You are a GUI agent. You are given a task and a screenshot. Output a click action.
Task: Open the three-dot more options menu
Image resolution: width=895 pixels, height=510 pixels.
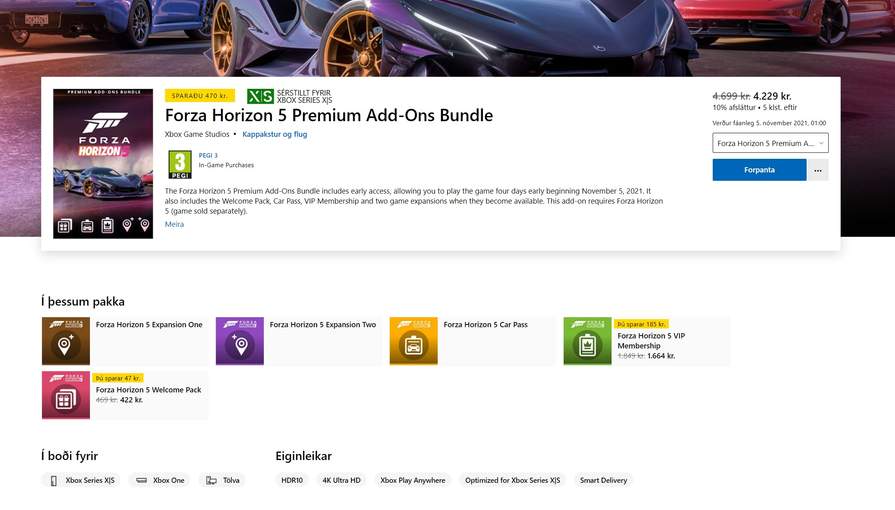point(818,170)
